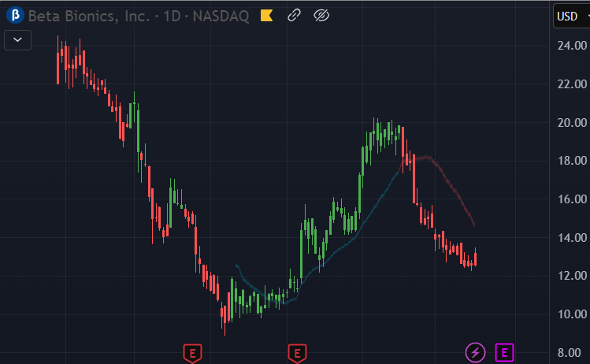Click the 10.00 price axis label
The height and width of the screenshot is (364, 590).
(572, 314)
